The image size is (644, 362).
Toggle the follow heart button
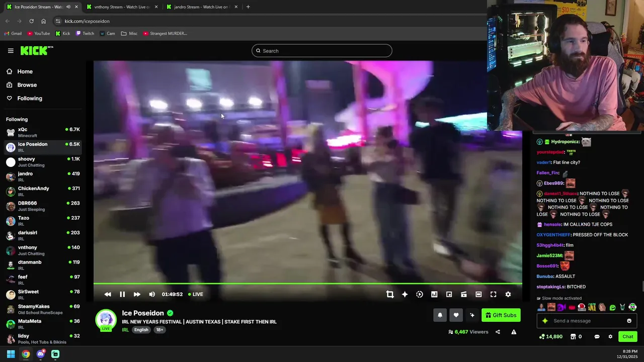tap(456, 315)
